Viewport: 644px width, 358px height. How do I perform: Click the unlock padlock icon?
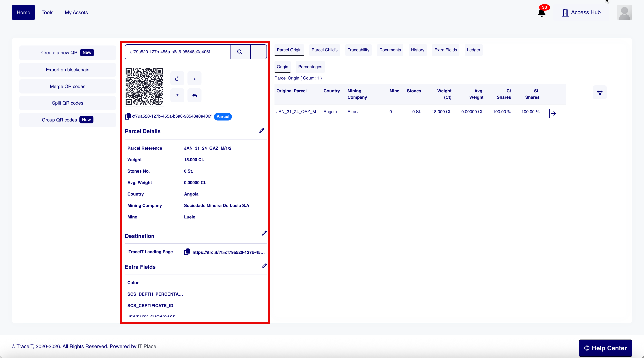[x=177, y=78]
